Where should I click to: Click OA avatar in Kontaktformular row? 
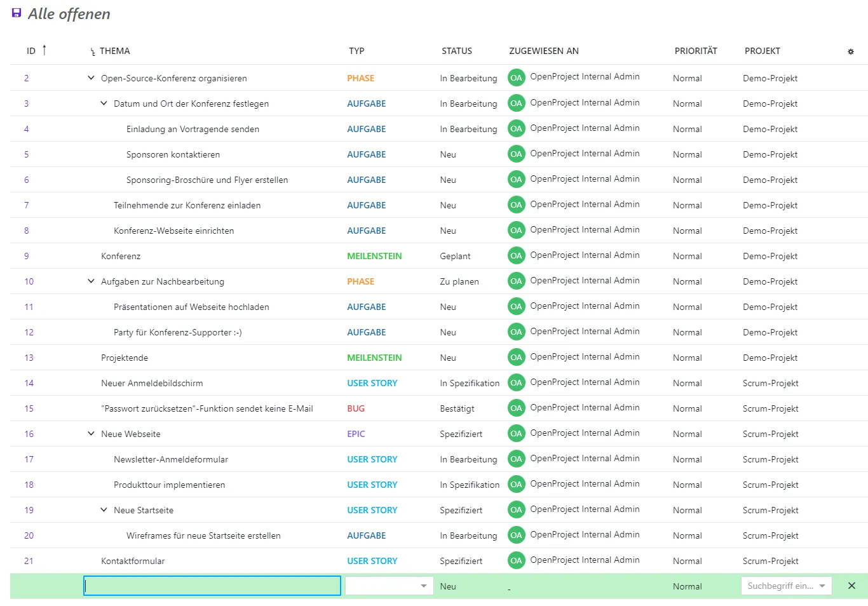516,561
